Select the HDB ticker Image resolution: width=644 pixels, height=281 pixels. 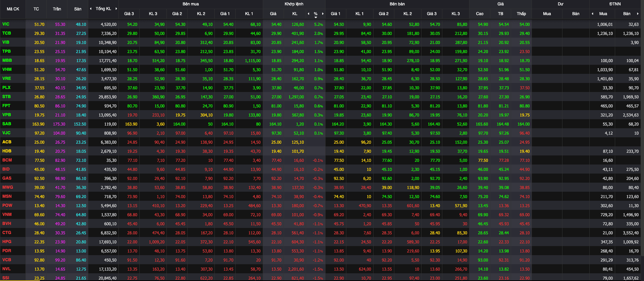[7, 151]
